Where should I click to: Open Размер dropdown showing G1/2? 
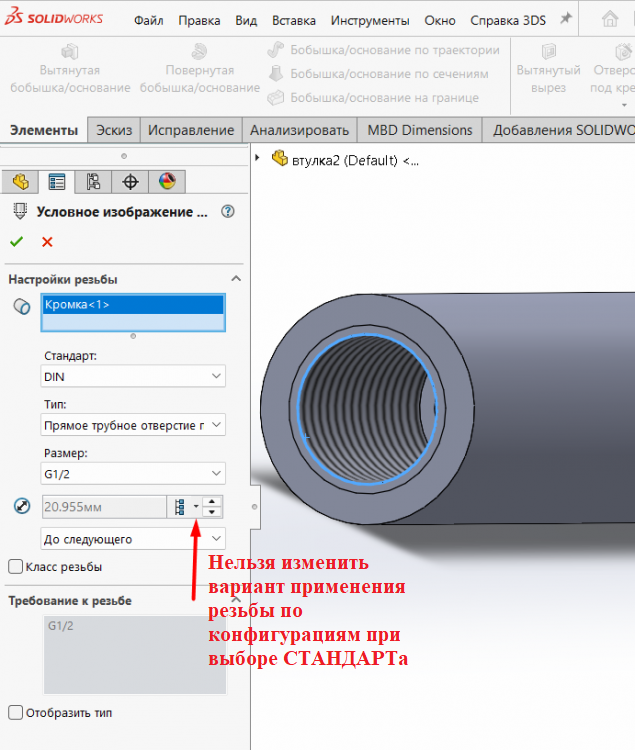pyautogui.click(x=133, y=474)
